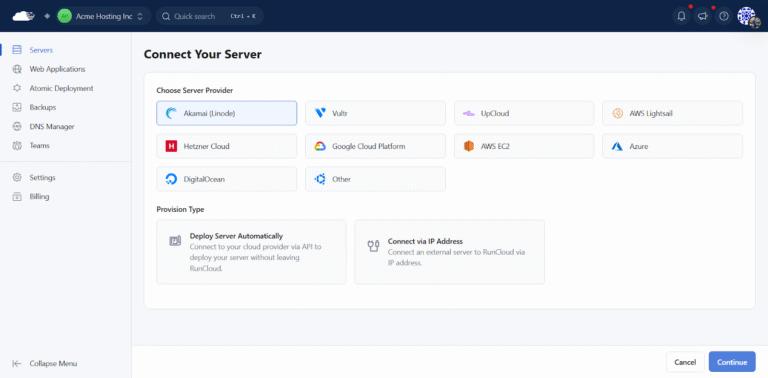
Task: Select Akamai (Linode) as provider
Action: (x=226, y=113)
